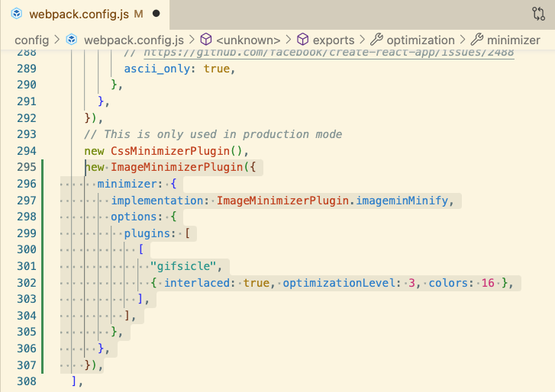The width and height of the screenshot is (555, 392).
Task: Click line number 289
Action: (27, 69)
